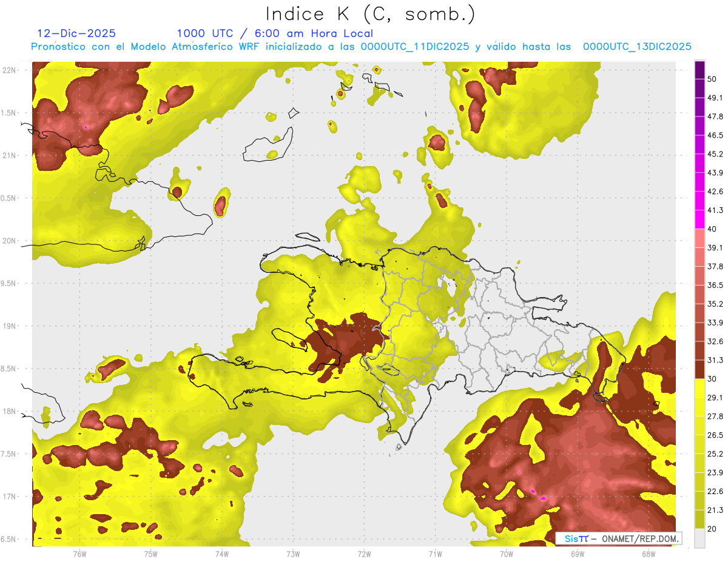Screen dimensions: 728x562
Task: Click the legend value "39.1"
Action: click(715, 248)
